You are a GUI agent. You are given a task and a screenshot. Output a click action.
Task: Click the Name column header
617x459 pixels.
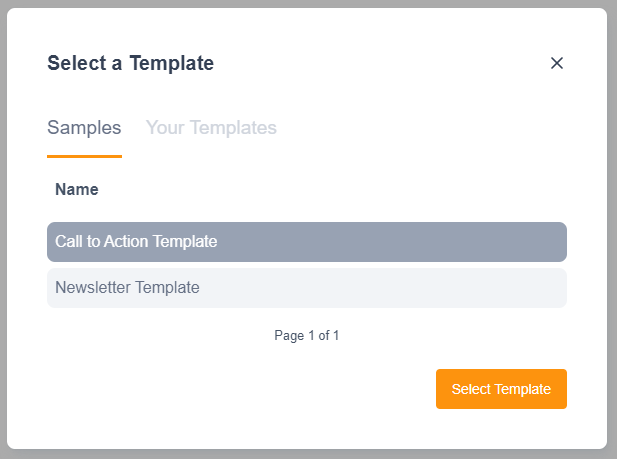coord(77,189)
